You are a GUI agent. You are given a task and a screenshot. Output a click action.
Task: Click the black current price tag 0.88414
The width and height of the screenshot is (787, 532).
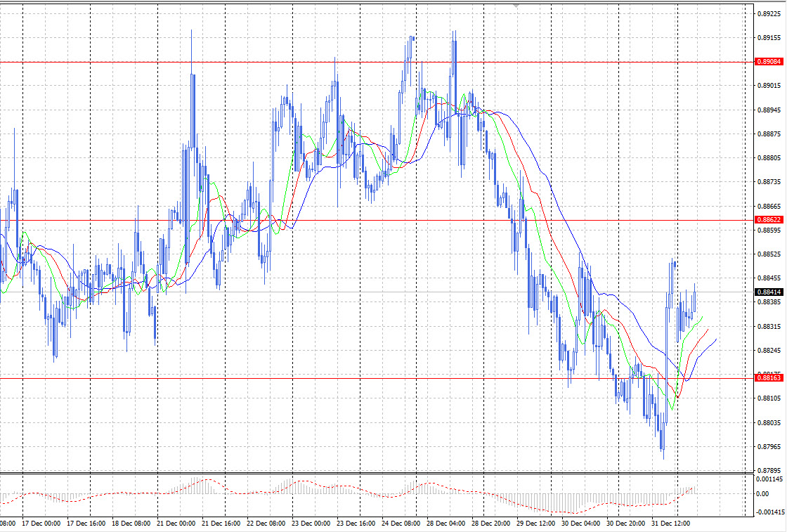click(x=769, y=292)
